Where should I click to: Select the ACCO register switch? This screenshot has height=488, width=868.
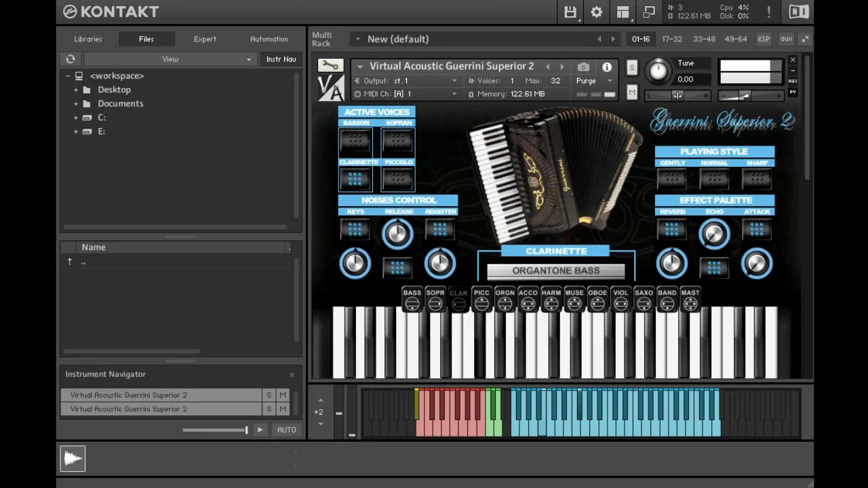[x=528, y=300]
